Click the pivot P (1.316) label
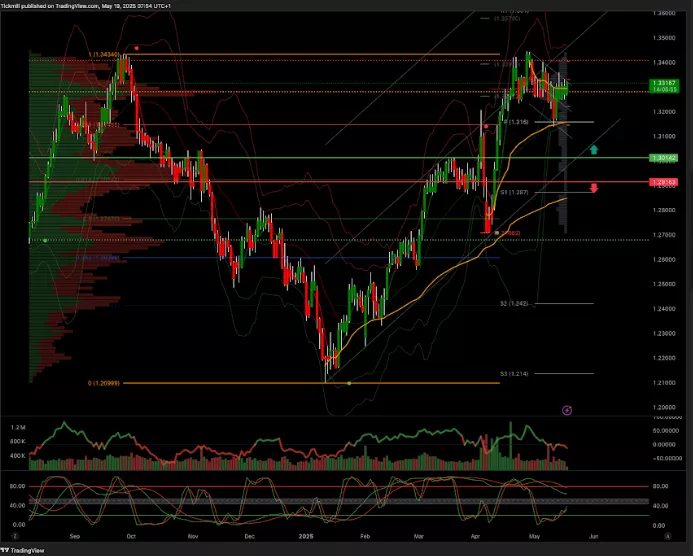This screenshot has height=556, width=693. (x=514, y=122)
